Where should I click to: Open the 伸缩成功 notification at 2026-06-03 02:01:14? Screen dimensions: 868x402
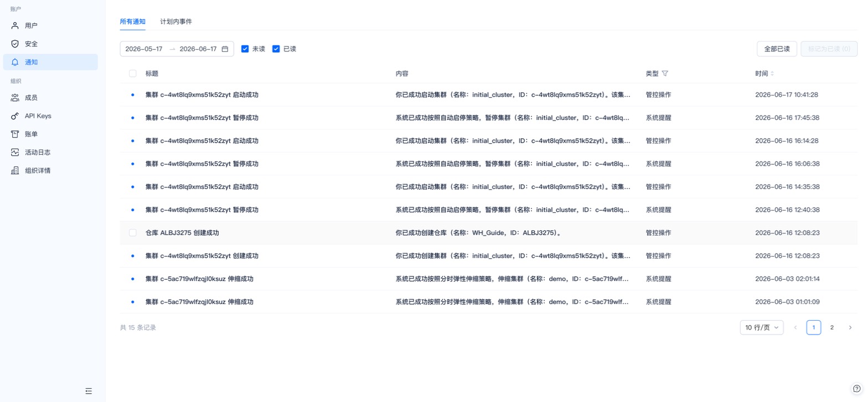pyautogui.click(x=489, y=279)
